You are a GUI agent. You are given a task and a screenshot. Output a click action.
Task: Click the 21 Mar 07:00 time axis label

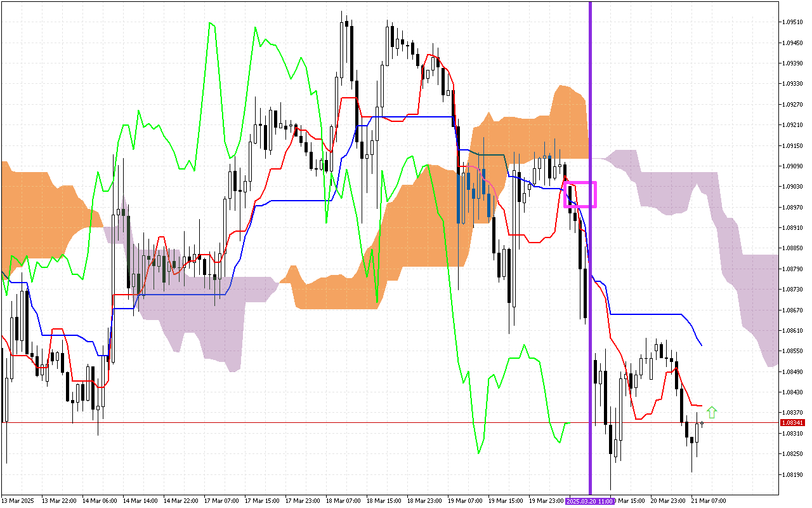(707, 501)
